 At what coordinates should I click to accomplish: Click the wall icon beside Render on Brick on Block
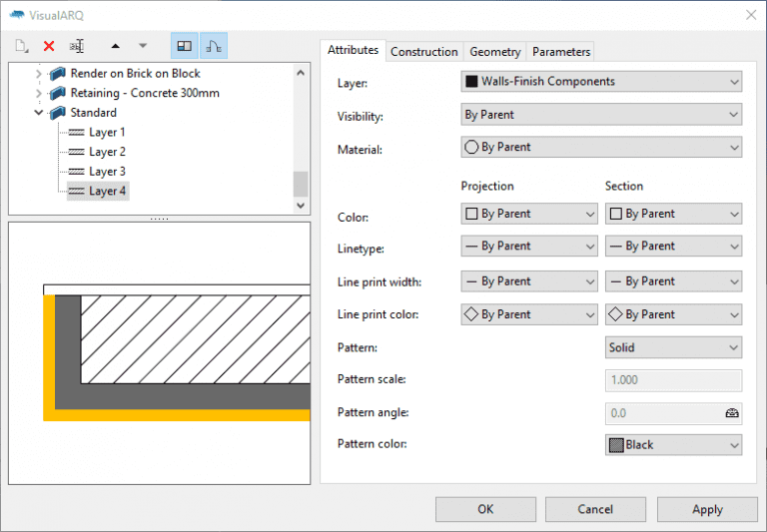click(57, 74)
